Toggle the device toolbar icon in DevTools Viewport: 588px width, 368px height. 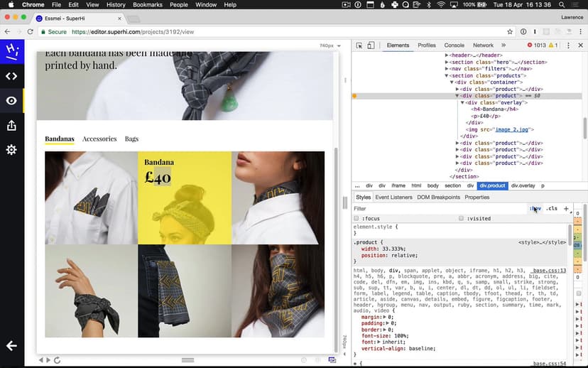point(371,45)
